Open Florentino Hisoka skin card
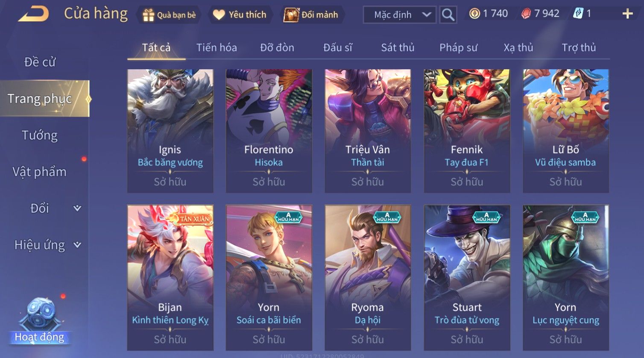Screen dimensions: 644x358 pos(269,131)
